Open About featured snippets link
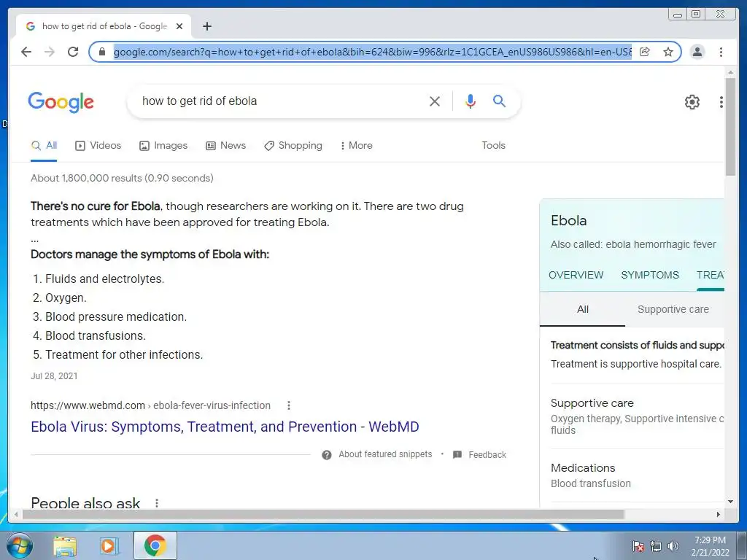The image size is (747, 560). coord(385,454)
